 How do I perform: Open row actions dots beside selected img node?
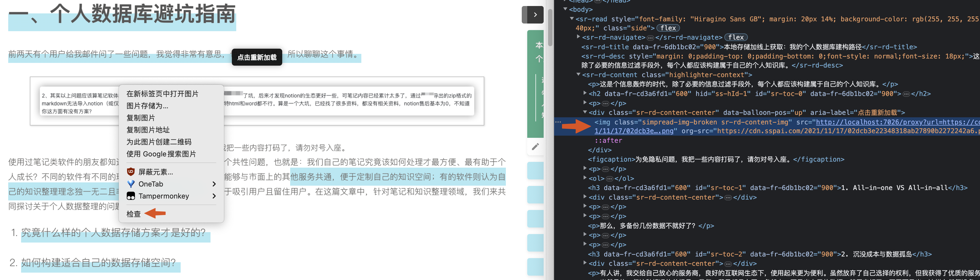click(x=558, y=122)
